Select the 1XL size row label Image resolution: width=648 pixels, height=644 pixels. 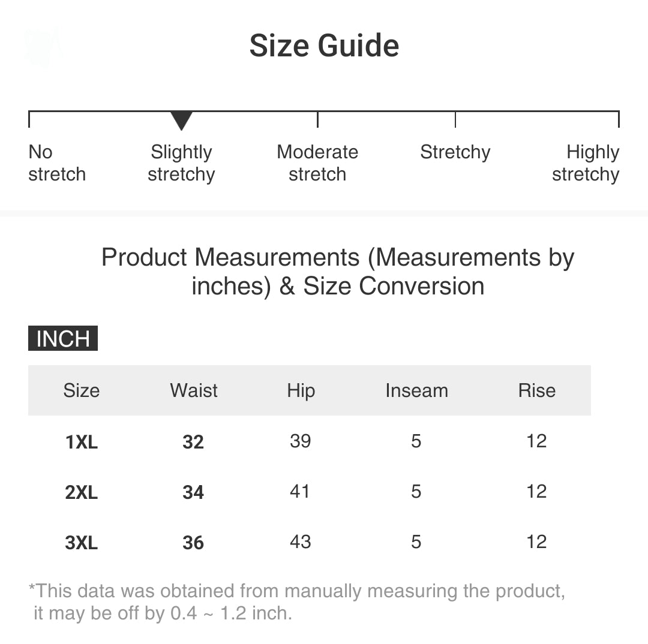click(x=82, y=442)
